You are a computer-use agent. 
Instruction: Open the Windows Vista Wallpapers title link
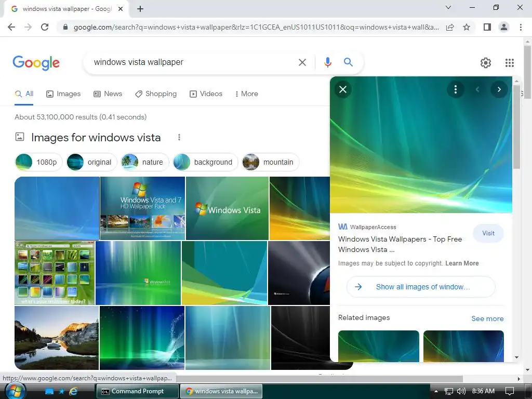click(x=400, y=244)
